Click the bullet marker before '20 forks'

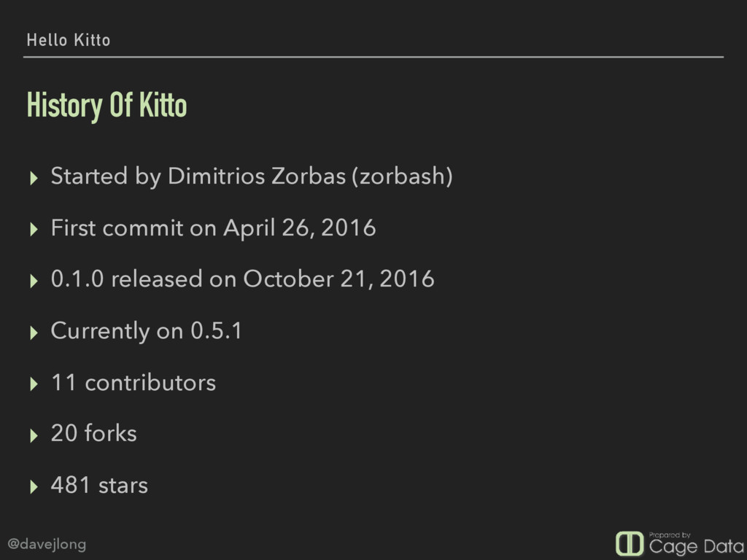(34, 435)
